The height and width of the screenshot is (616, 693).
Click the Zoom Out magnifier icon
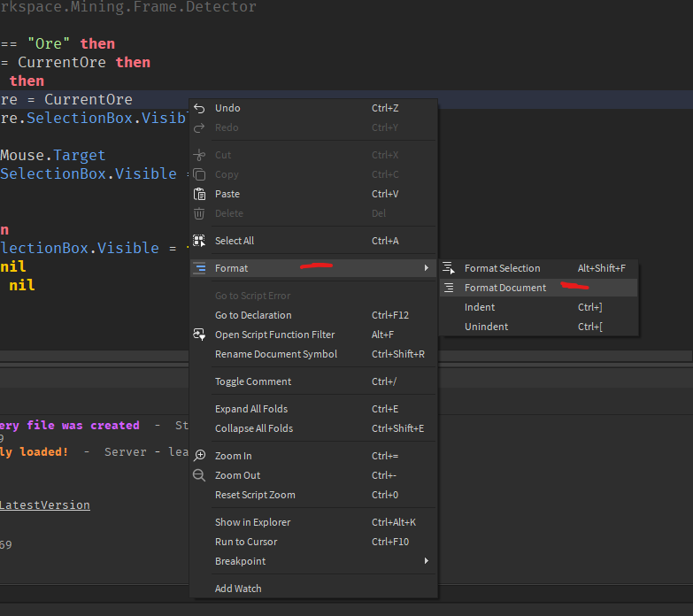point(199,475)
